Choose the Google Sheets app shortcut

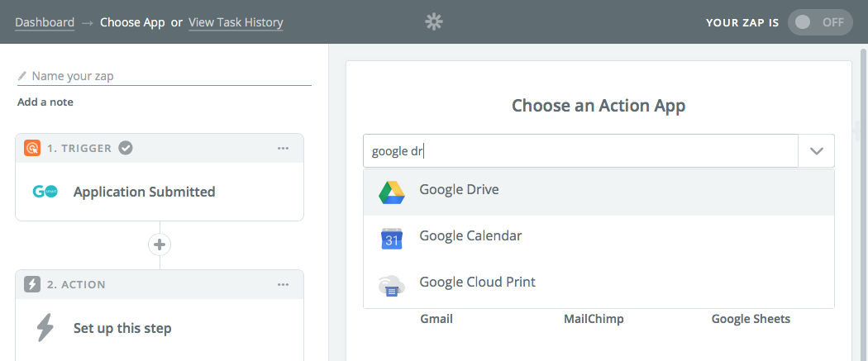coord(751,319)
